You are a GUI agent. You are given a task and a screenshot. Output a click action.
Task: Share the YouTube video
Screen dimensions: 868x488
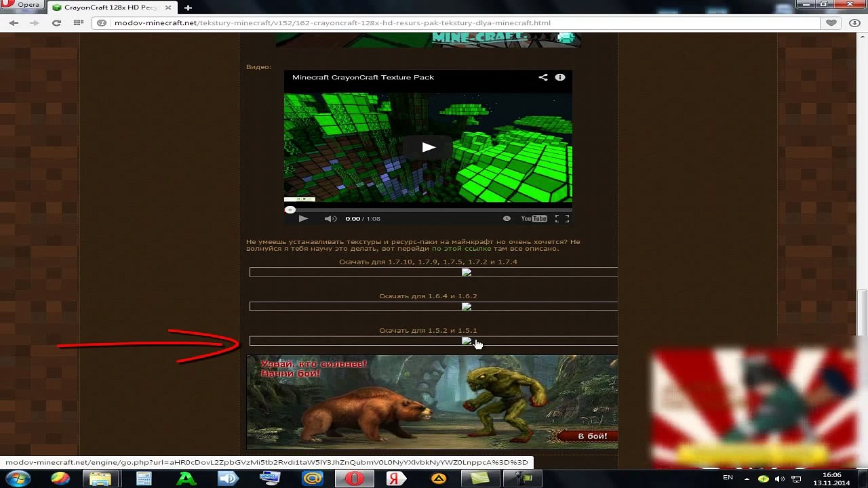coord(543,77)
